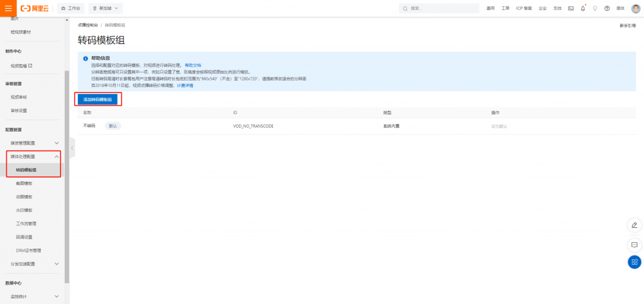The width and height of the screenshot is (644, 304).
Task: Open the 工单 menu
Action: (x=505, y=8)
